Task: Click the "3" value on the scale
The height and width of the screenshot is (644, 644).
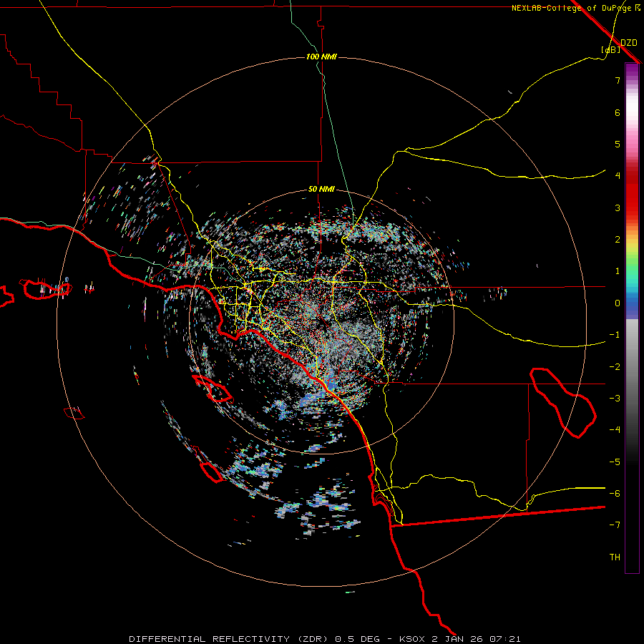Action: click(x=618, y=208)
